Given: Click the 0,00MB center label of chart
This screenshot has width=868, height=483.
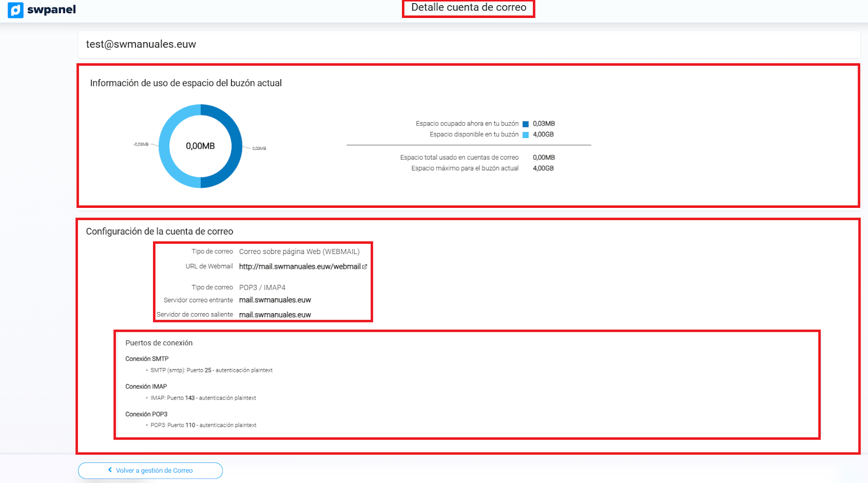Looking at the screenshot, I should pyautogui.click(x=200, y=146).
